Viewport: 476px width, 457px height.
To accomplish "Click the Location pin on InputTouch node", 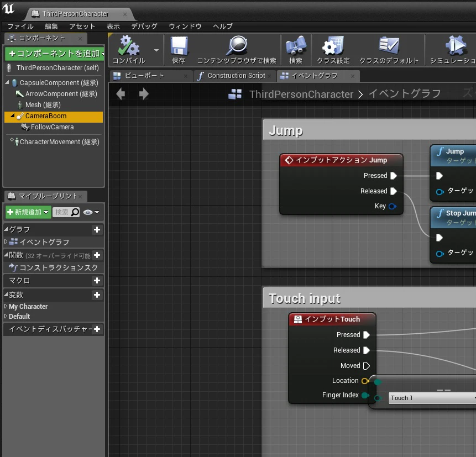I will [365, 381].
